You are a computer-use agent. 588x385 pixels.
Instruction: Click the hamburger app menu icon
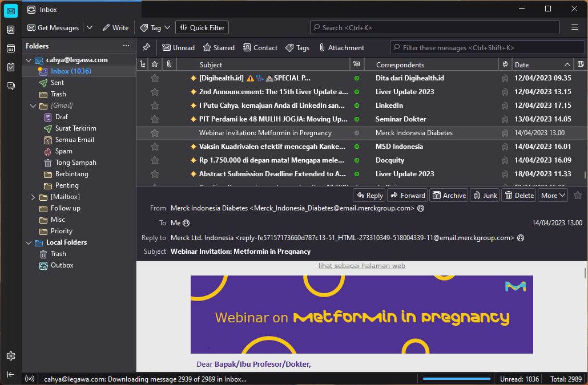575,27
